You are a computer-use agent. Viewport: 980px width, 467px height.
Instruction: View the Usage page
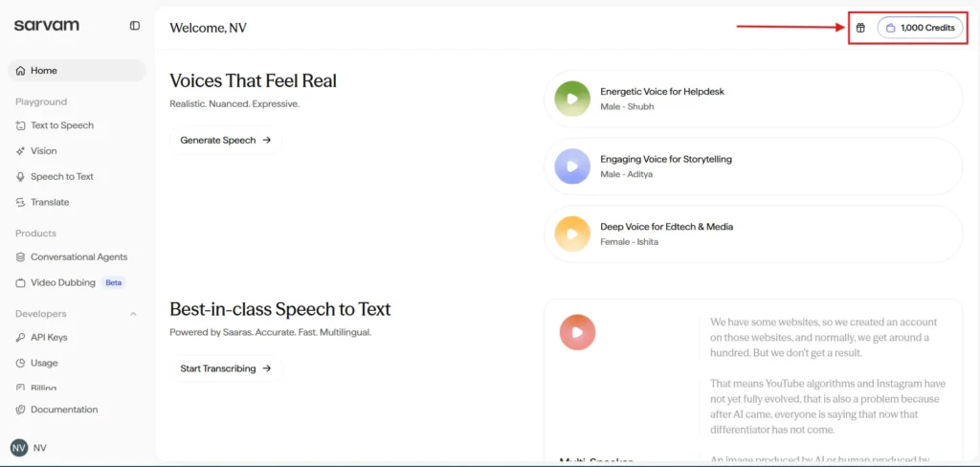point(44,364)
